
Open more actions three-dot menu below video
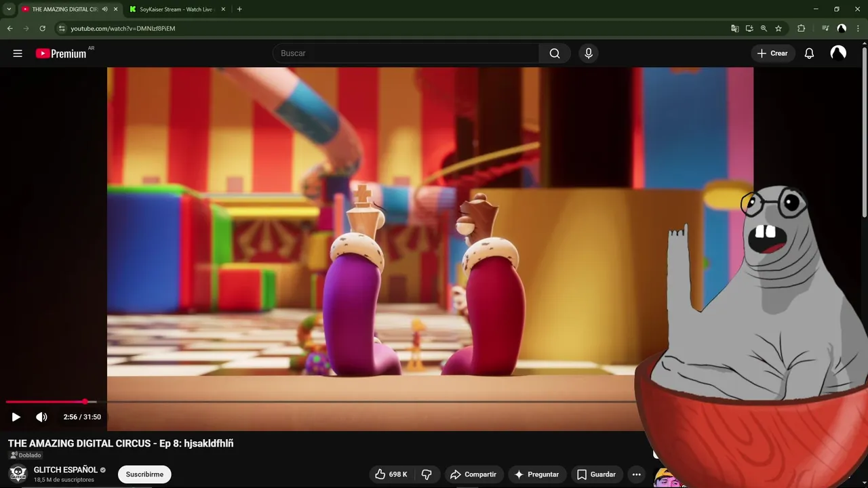pos(636,474)
